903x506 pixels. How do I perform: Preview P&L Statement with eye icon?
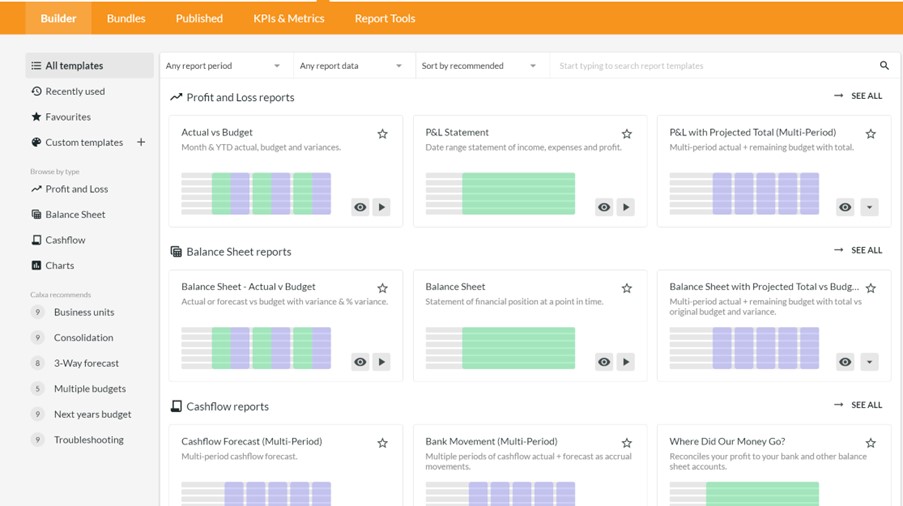coord(604,207)
